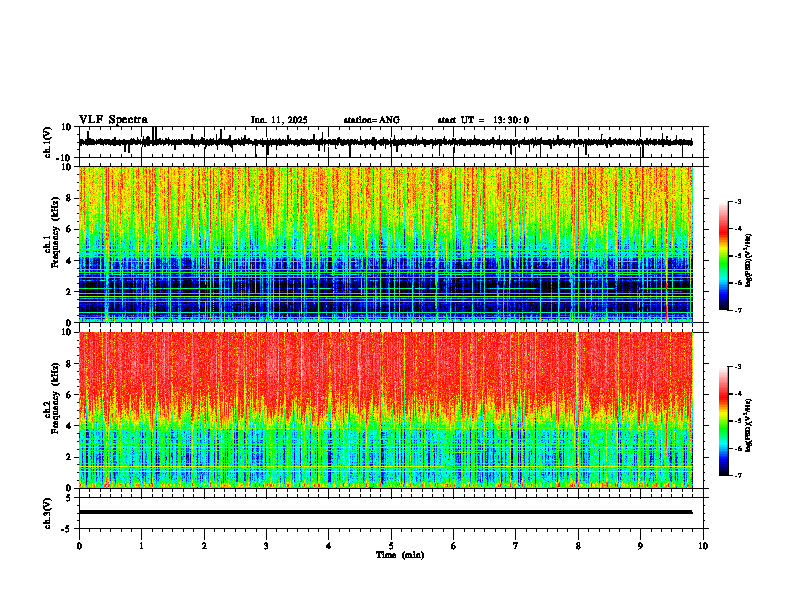This screenshot has width=792, height=612.
Task: Click the time-axis tick label "6"
Action: click(x=454, y=546)
